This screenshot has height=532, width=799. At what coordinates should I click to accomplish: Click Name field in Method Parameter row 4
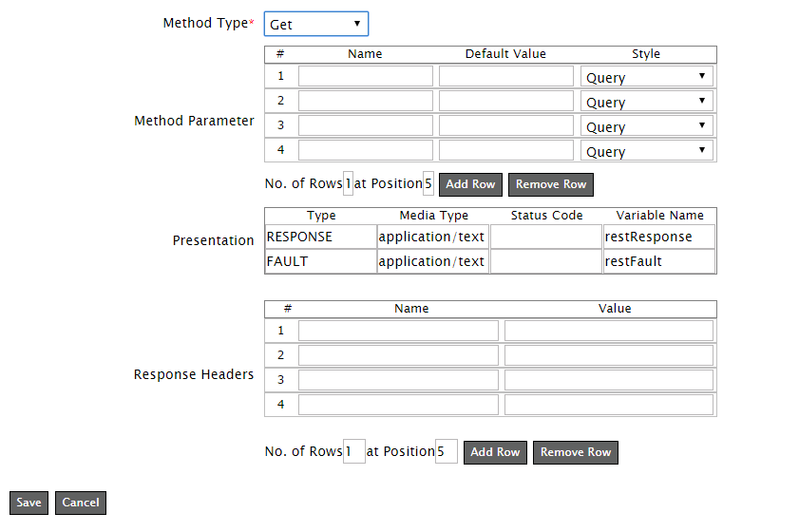click(x=366, y=150)
